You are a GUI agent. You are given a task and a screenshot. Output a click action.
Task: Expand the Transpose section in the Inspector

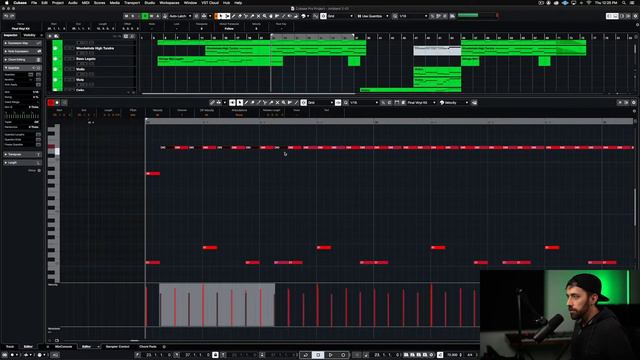(22, 154)
